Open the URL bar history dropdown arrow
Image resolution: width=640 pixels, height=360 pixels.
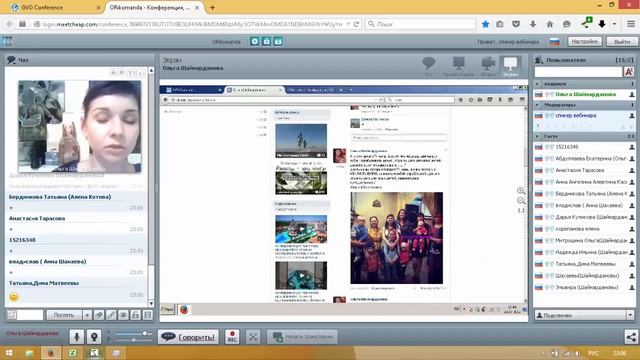coord(348,24)
